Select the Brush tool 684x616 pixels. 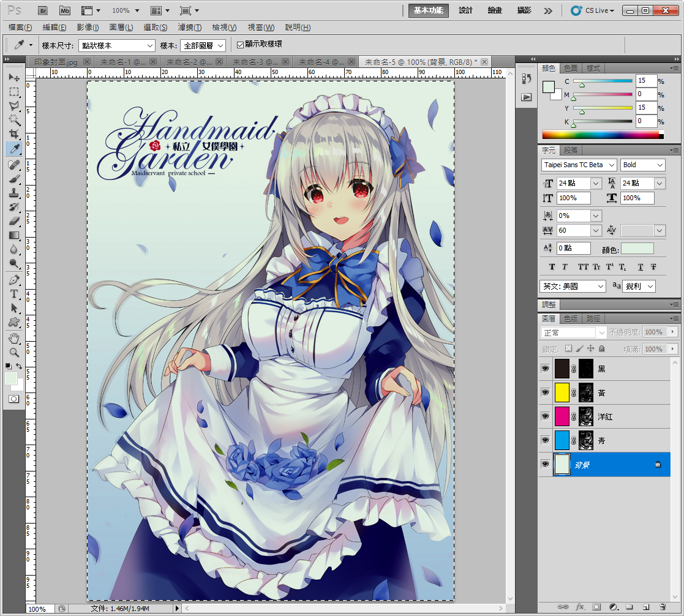point(14,179)
